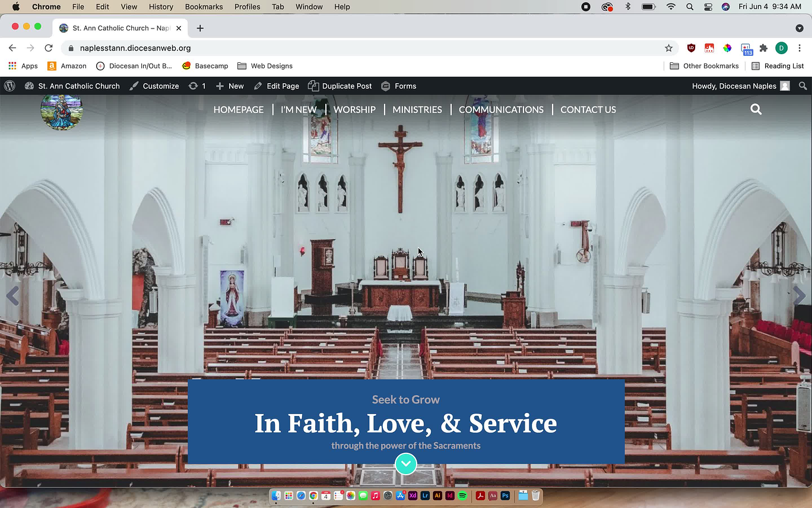Viewport: 812px width, 508px height.
Task: Go to the next slide arrow
Action: pyautogui.click(x=799, y=295)
